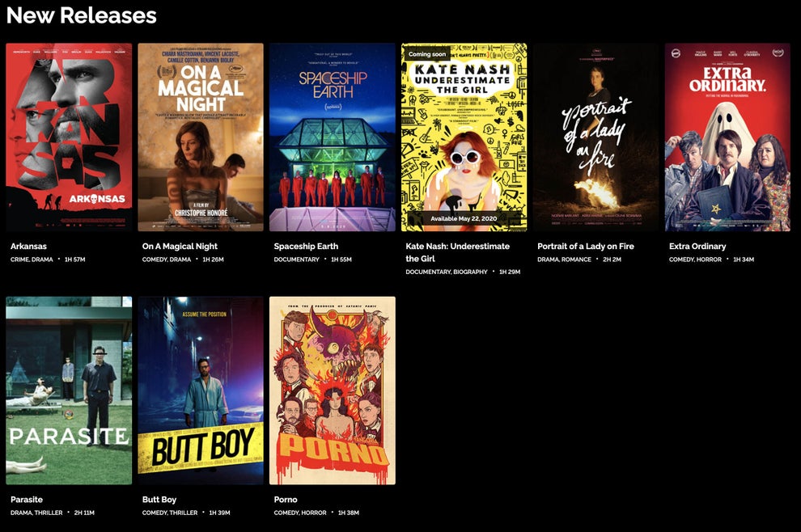This screenshot has height=532, width=801.
Task: Open the Portrait of a Lady on Fire title
Action: pyautogui.click(x=586, y=246)
